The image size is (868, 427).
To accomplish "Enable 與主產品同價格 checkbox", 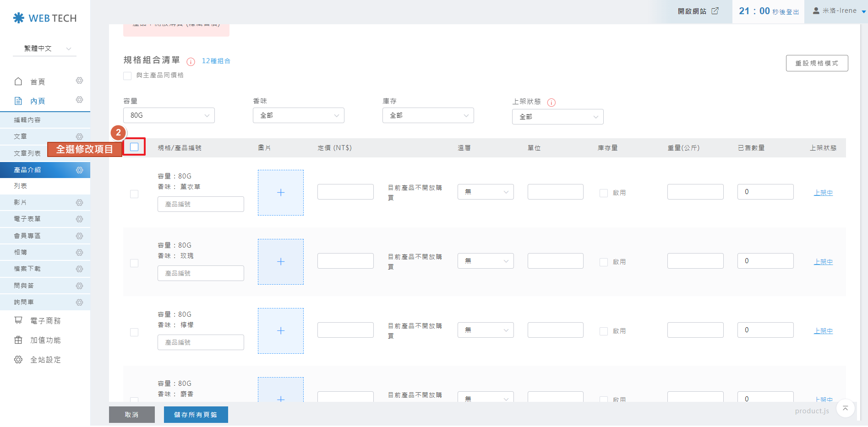I will (x=127, y=76).
